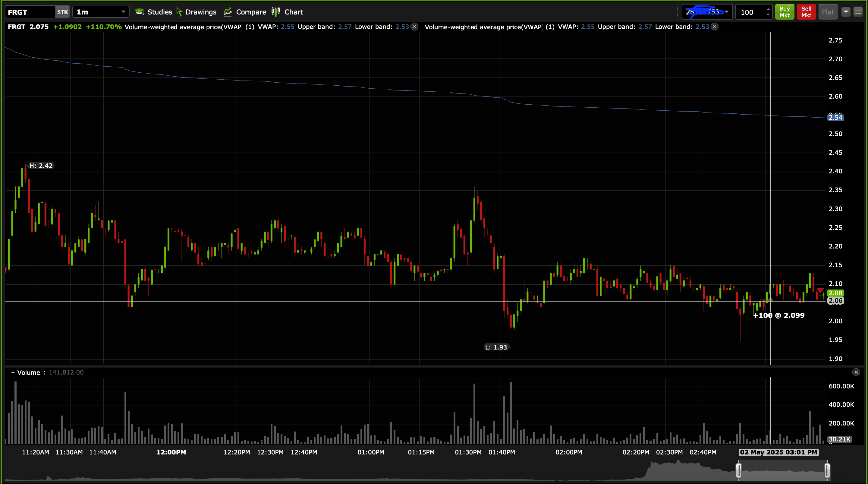Toggle the STK security type button
This screenshot has height=484, width=868.
[62, 12]
